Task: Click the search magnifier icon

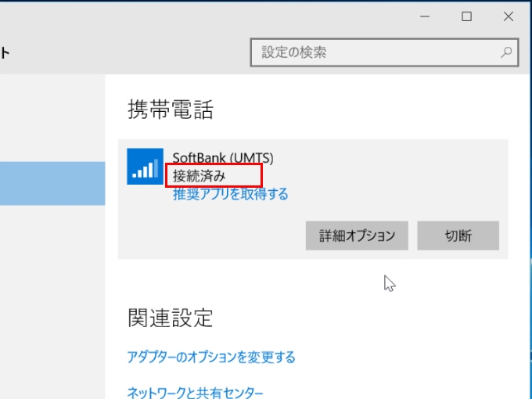Action: [506, 52]
